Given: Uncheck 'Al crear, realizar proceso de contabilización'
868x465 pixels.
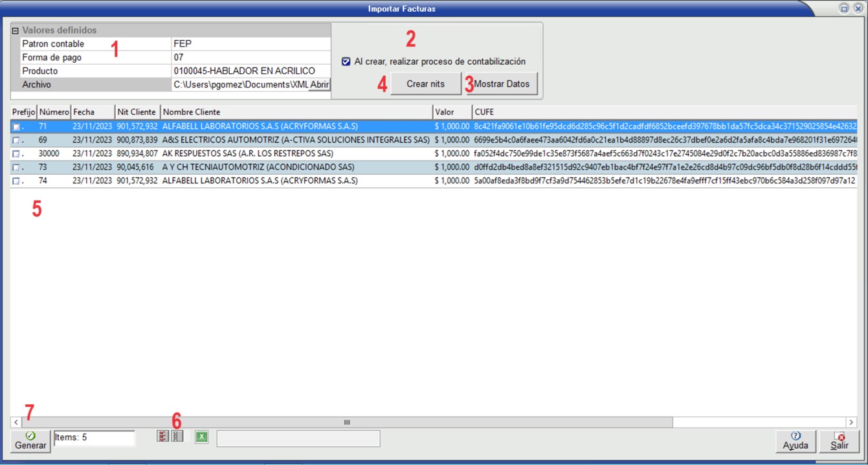Looking at the screenshot, I should tap(346, 62).
